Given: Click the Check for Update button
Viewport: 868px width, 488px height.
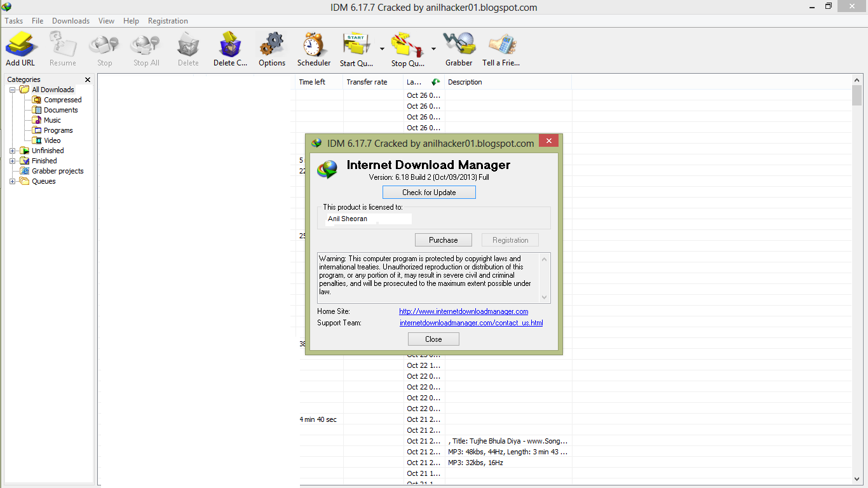Looking at the screenshot, I should 429,193.
